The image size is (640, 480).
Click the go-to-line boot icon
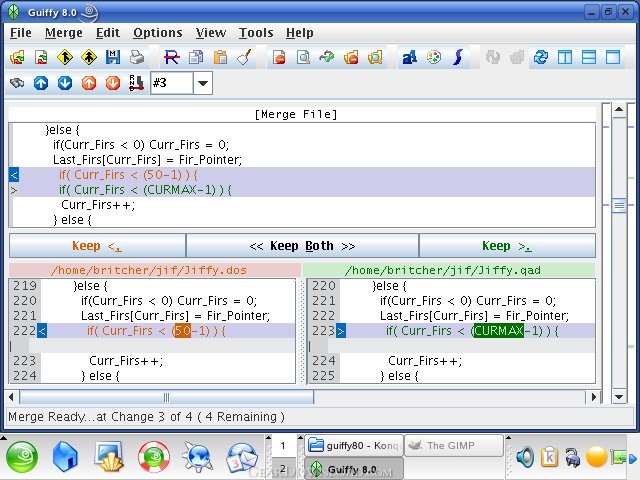(136, 83)
